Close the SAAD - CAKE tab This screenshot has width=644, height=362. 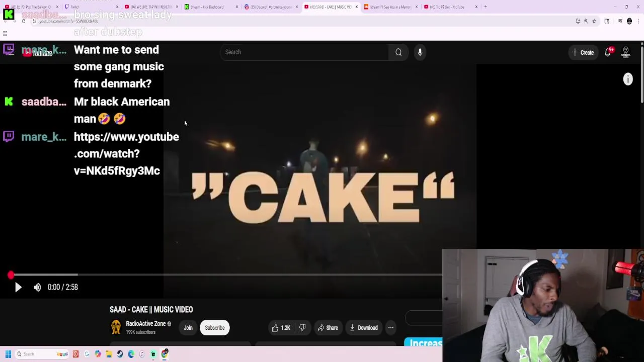click(357, 7)
